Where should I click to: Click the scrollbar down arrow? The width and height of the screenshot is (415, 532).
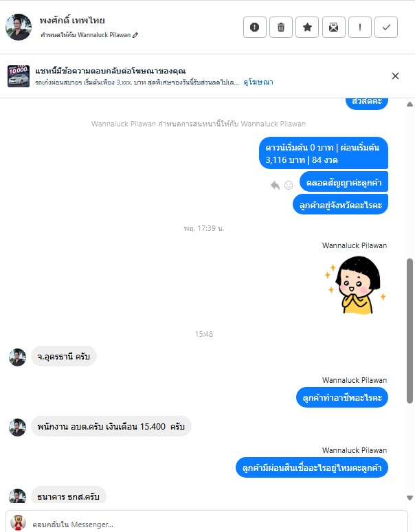point(410,498)
